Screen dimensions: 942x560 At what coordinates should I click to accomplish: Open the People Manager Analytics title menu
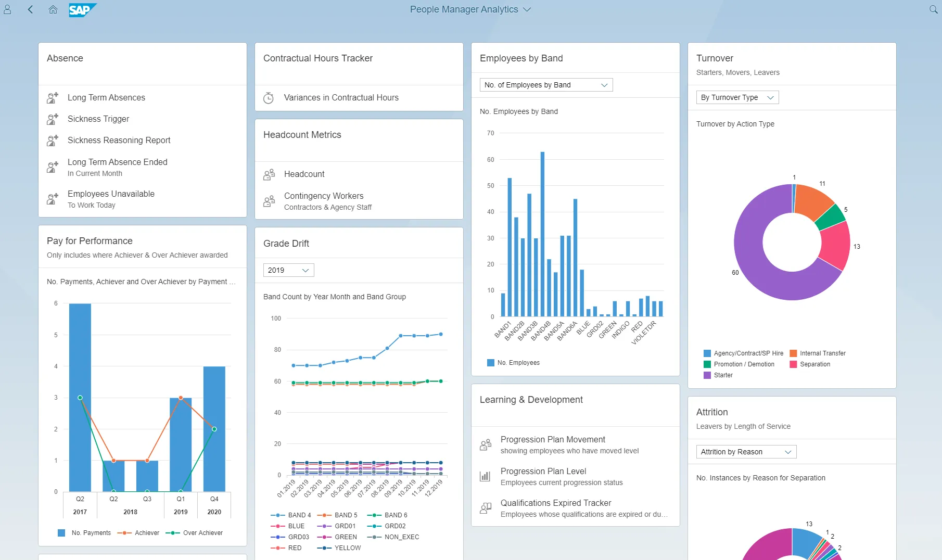[x=470, y=9]
